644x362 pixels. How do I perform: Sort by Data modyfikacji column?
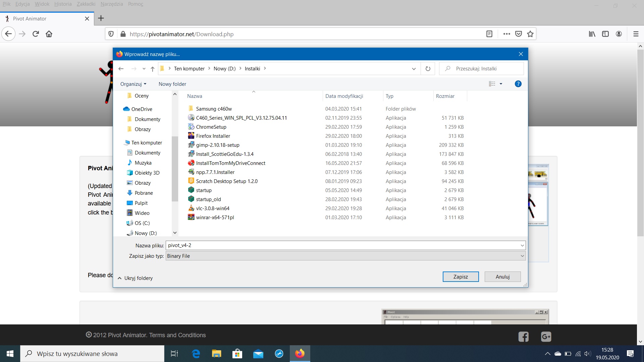point(344,96)
